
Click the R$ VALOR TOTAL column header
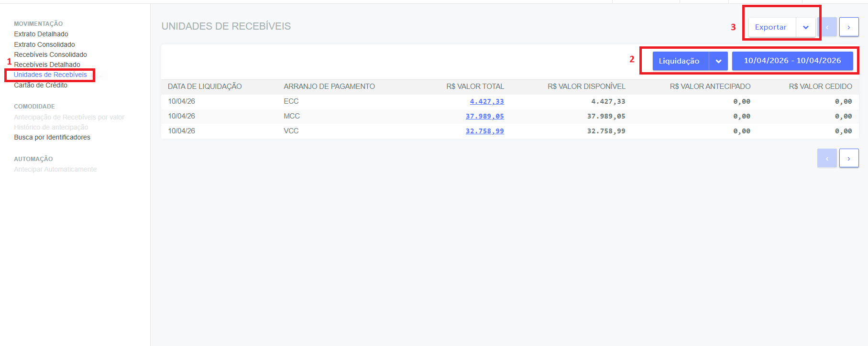[x=475, y=86]
